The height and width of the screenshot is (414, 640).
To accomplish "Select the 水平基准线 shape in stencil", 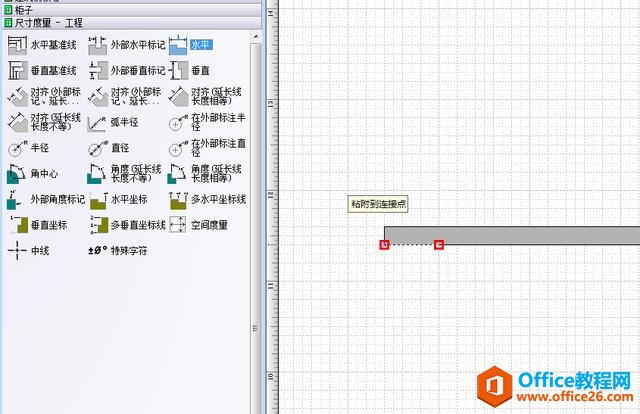I will coord(42,45).
